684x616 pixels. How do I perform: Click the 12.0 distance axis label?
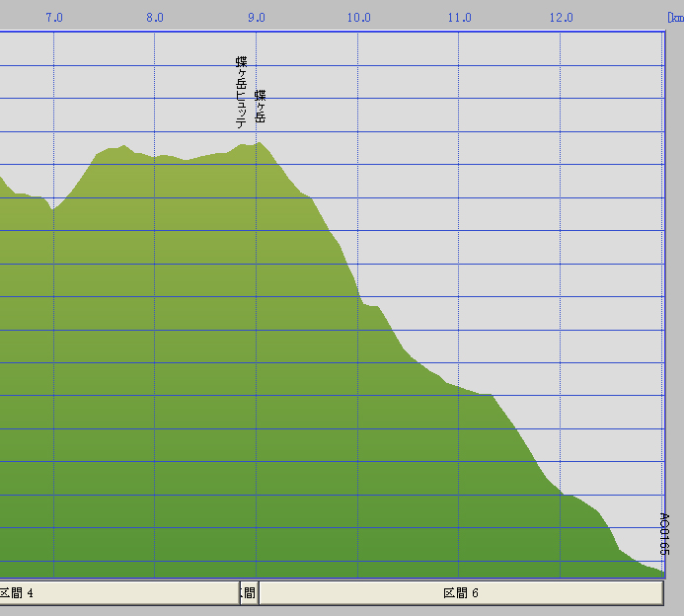(x=561, y=17)
